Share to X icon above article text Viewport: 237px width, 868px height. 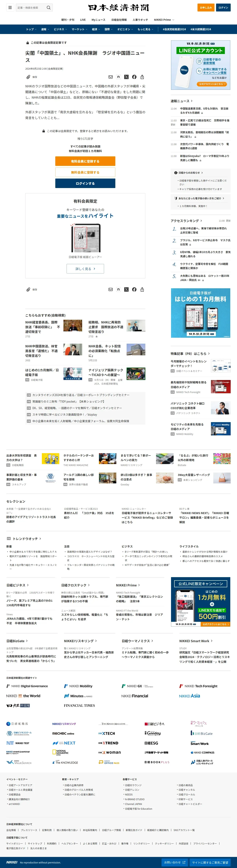(126, 77)
